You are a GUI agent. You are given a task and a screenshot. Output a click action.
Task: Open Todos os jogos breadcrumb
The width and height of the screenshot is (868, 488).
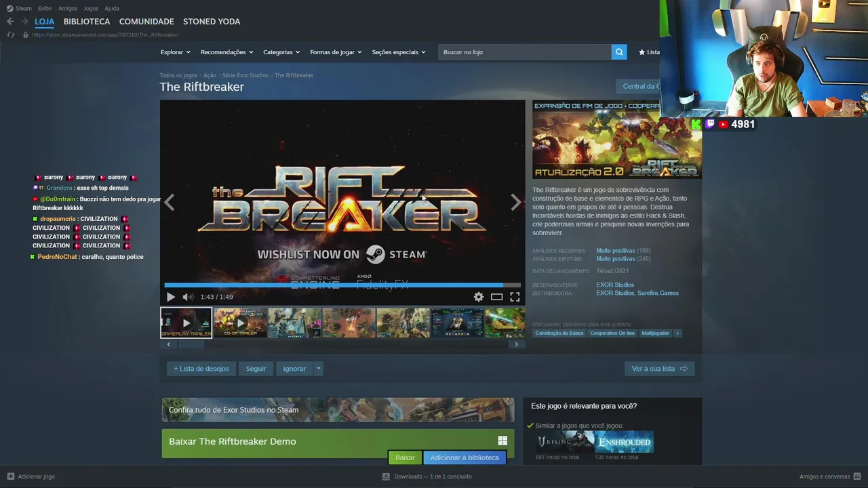tap(178, 75)
